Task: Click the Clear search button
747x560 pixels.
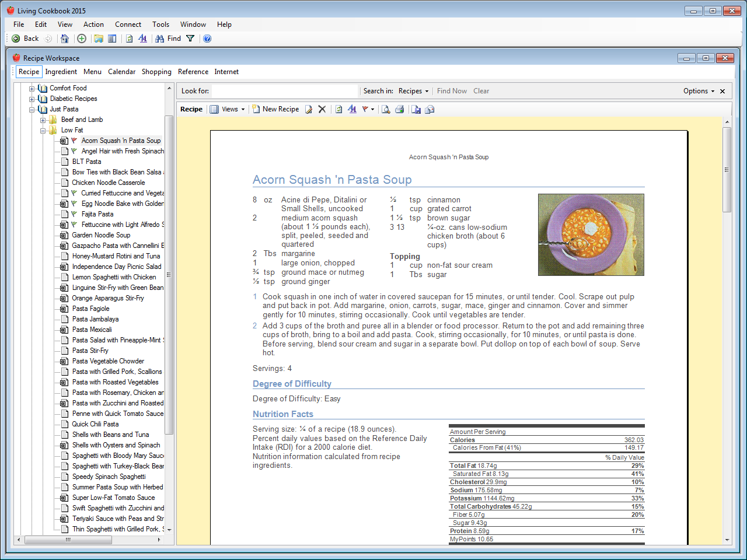Action: click(481, 91)
